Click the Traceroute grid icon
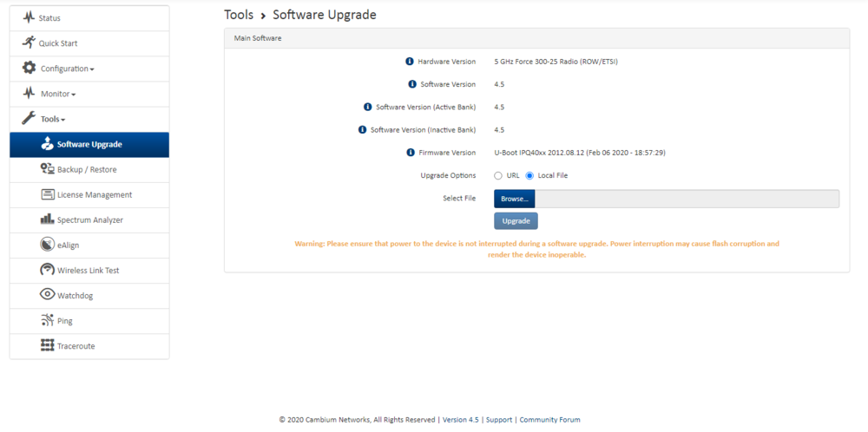 pos(48,346)
